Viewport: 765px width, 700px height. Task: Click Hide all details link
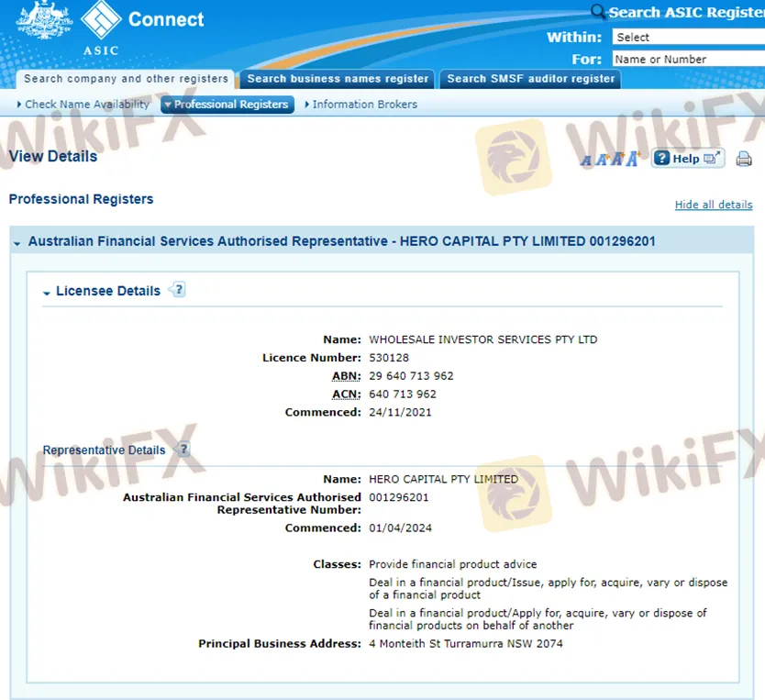click(714, 205)
